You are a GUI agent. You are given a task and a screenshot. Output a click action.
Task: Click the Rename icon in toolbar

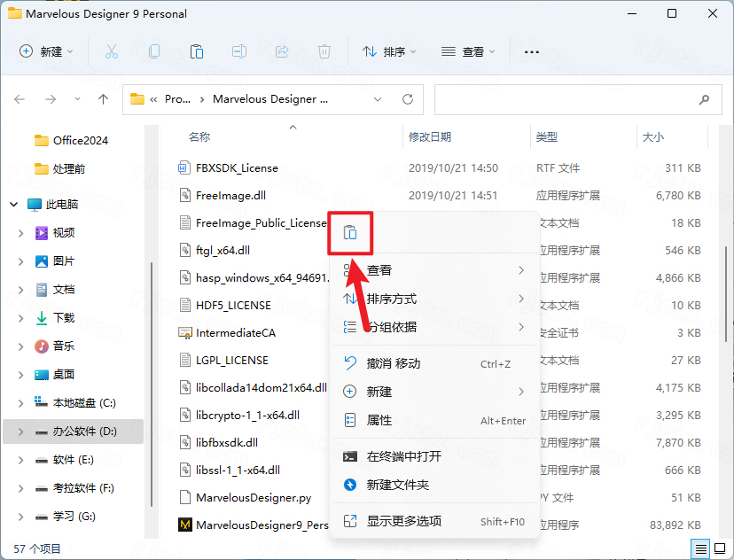tap(239, 51)
